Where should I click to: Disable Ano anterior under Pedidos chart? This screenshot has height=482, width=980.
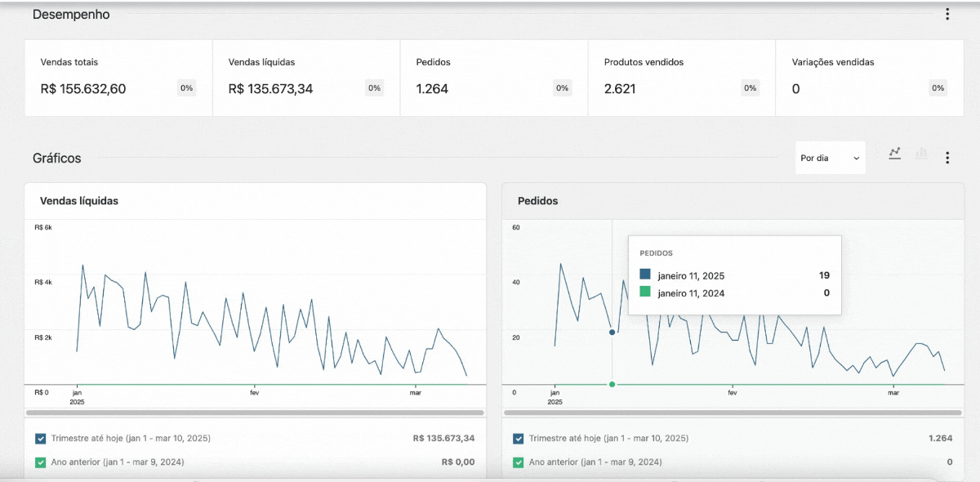click(x=519, y=462)
